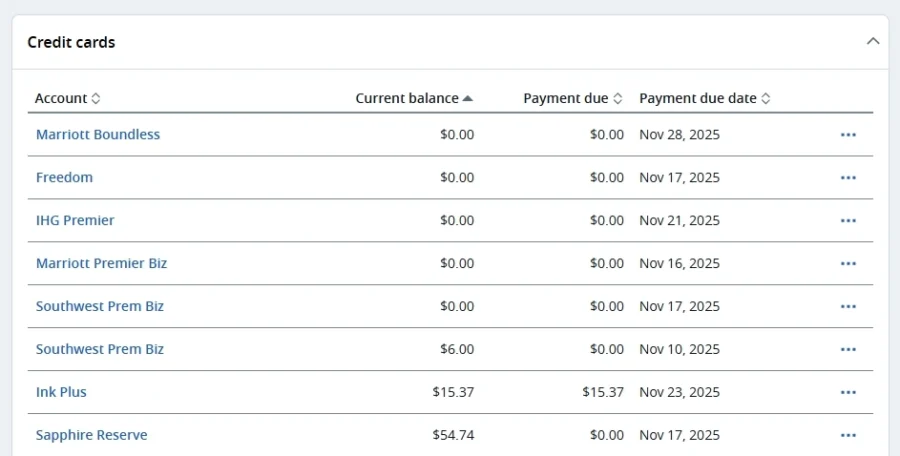The height and width of the screenshot is (456, 900).
Task: Open more options for Marriott Boundless
Action: pos(848,135)
